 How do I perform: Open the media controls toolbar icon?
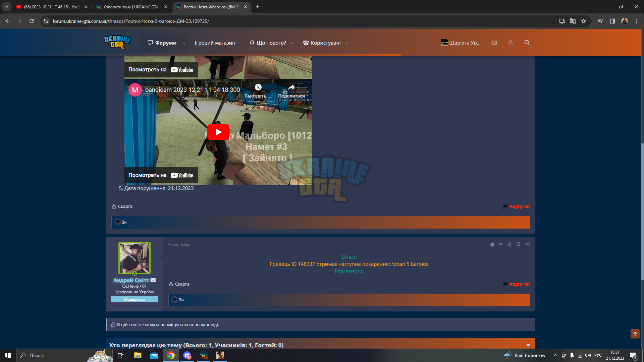pyautogui.click(x=600, y=21)
